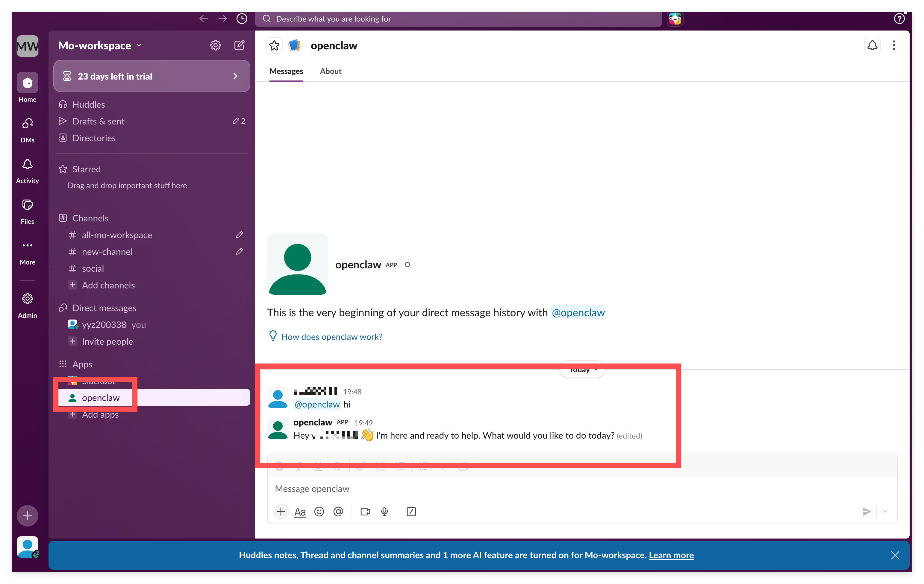Click the emoji picker icon
This screenshot has width=924, height=584.
pyautogui.click(x=319, y=512)
